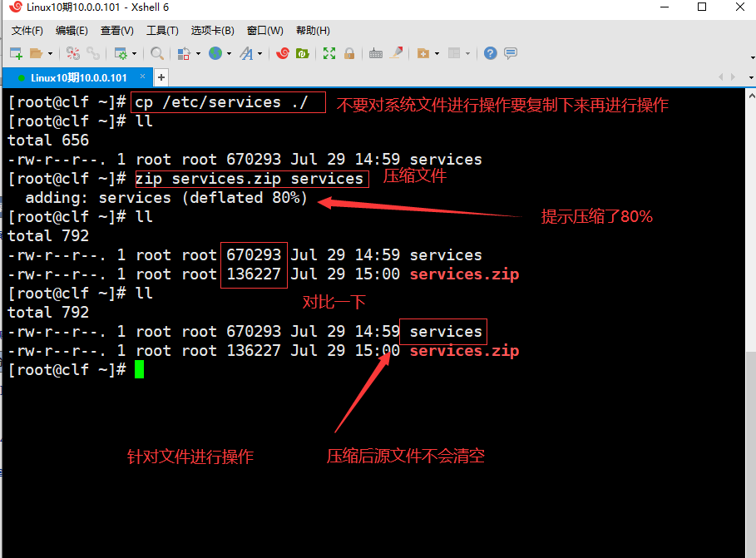Open the 工具(T) menu
This screenshot has height=558, width=756.
click(162, 31)
